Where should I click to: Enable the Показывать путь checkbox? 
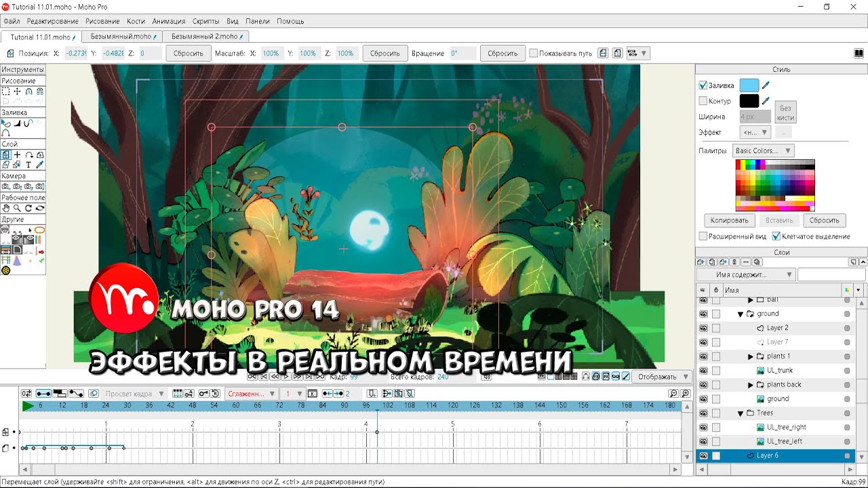click(534, 53)
